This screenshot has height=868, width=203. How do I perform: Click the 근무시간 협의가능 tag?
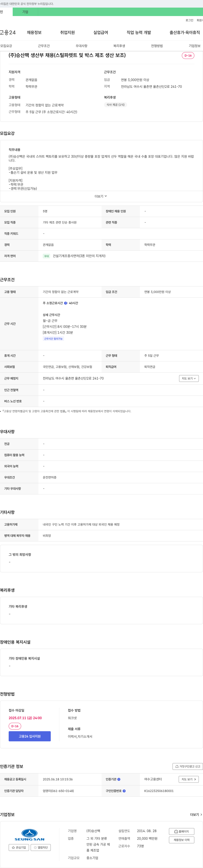click(53, 339)
